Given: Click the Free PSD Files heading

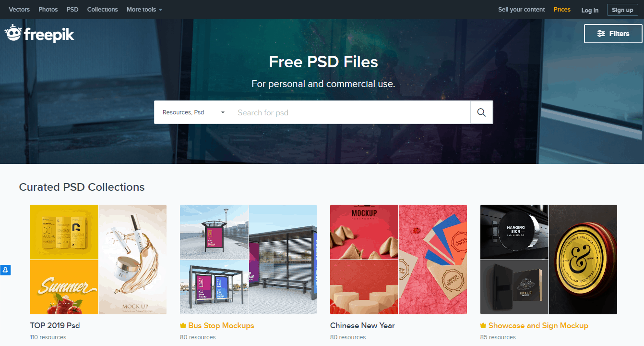Looking at the screenshot, I should click(323, 62).
